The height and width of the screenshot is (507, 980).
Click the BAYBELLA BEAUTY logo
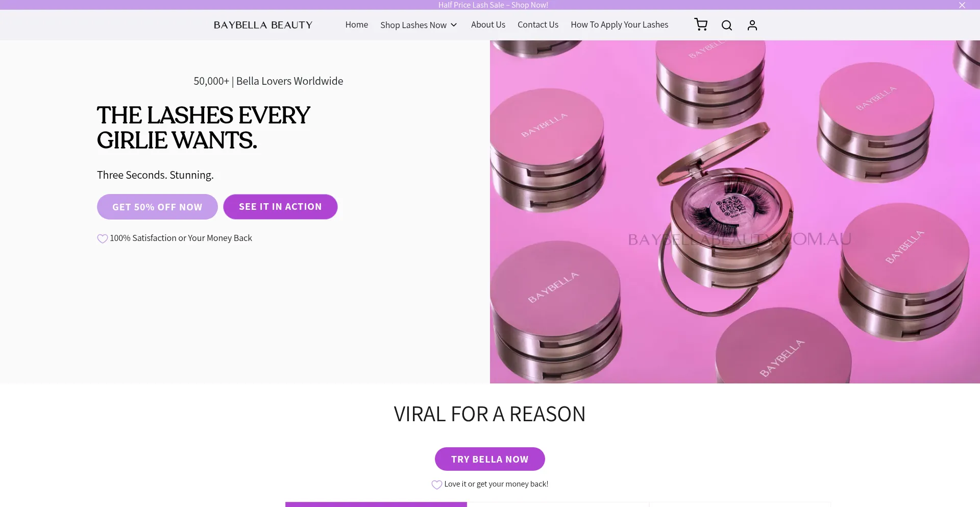(x=263, y=25)
